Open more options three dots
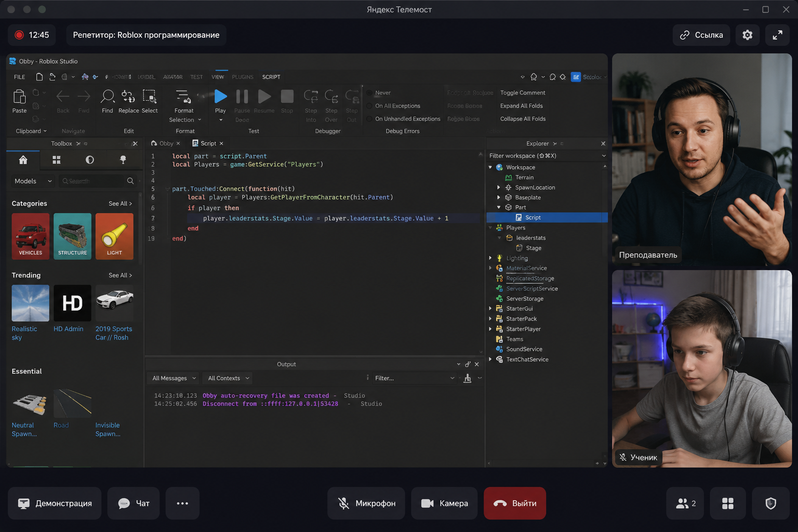The width and height of the screenshot is (798, 532). tap(182, 503)
